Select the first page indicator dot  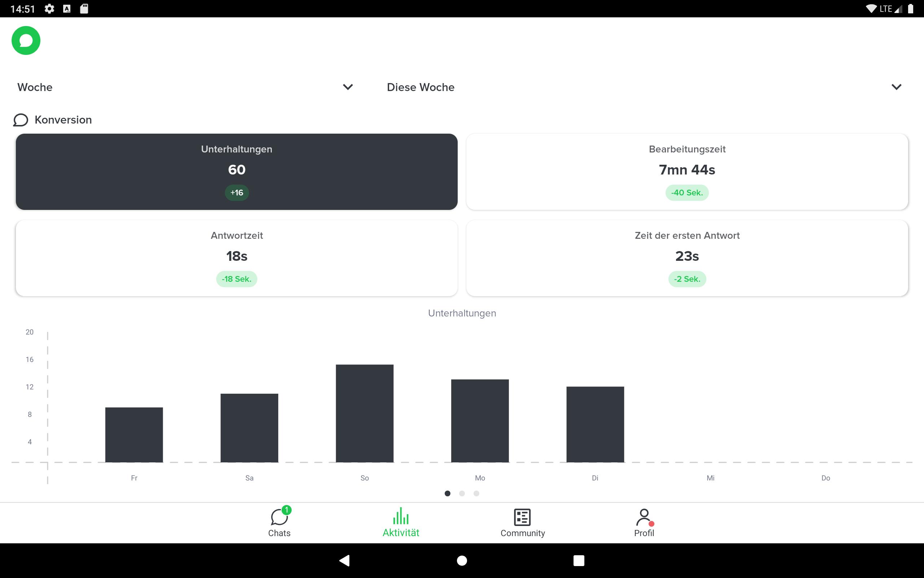point(448,493)
